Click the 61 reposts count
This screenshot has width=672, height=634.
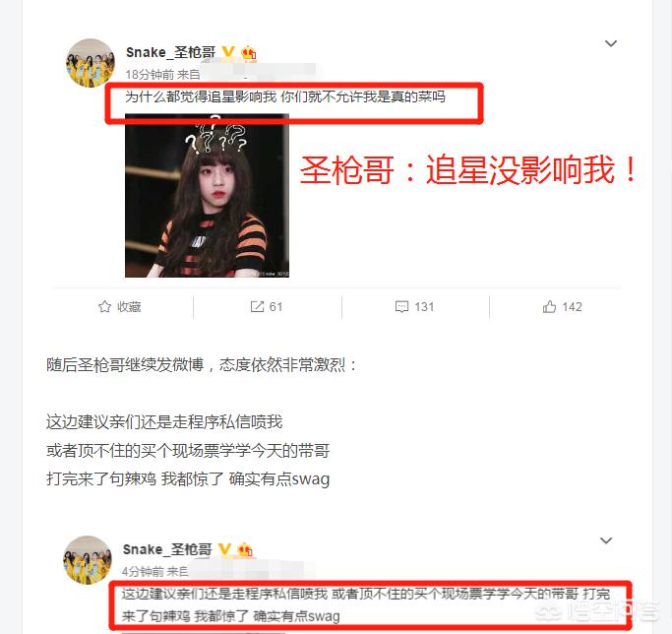pyautogui.click(x=275, y=307)
